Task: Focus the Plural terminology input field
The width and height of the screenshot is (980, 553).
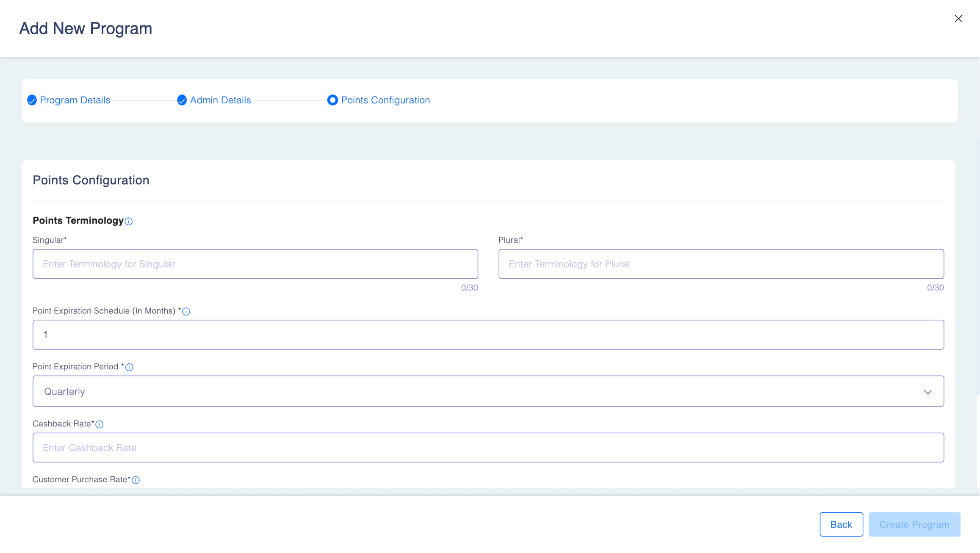Action: point(721,264)
